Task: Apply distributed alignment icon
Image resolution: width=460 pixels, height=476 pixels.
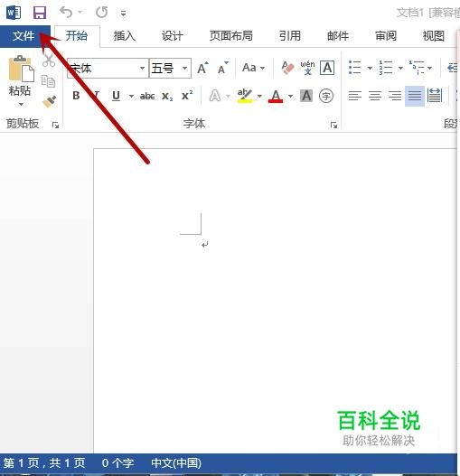Action: 435,96
